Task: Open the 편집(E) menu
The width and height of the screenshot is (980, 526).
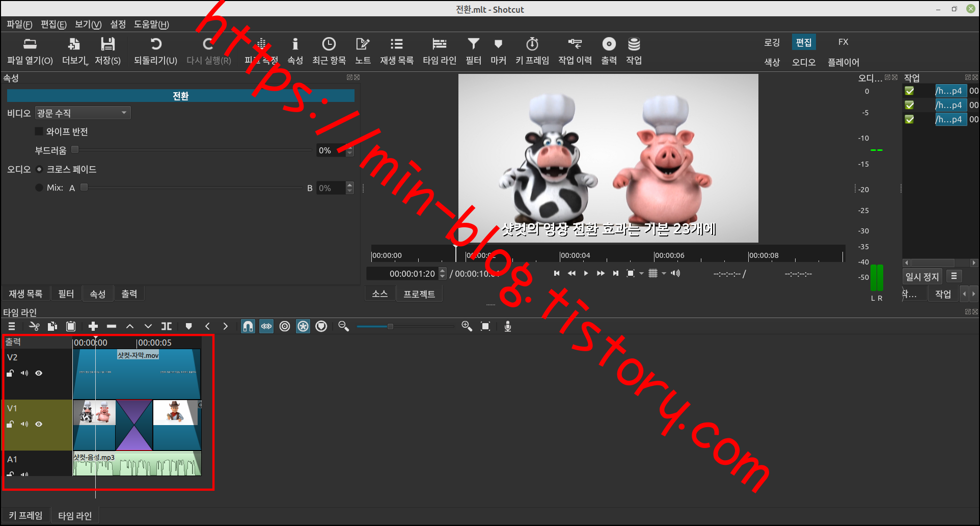Action: [53, 24]
